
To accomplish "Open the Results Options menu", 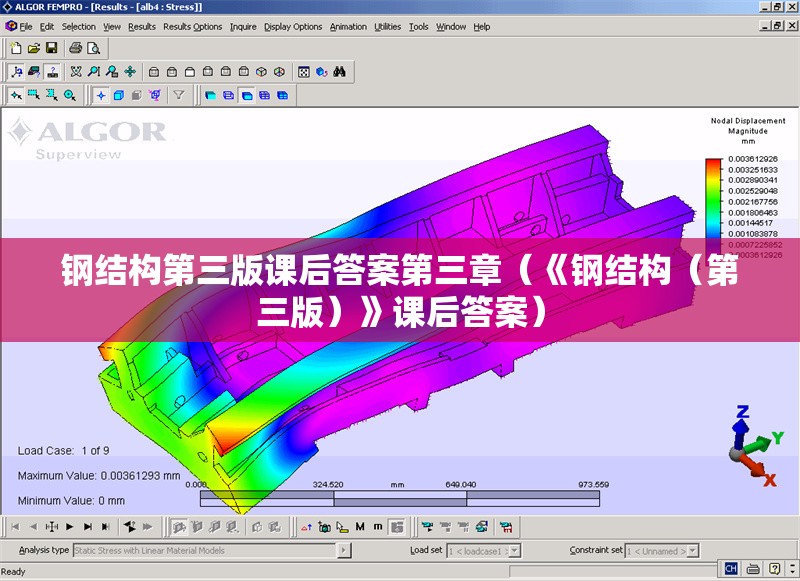I will pyautogui.click(x=193, y=27).
